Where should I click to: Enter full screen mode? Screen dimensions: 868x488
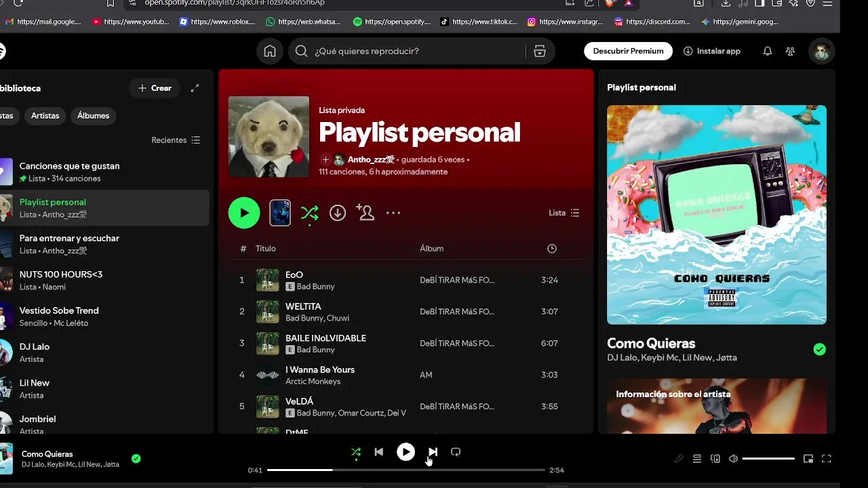[x=827, y=459]
